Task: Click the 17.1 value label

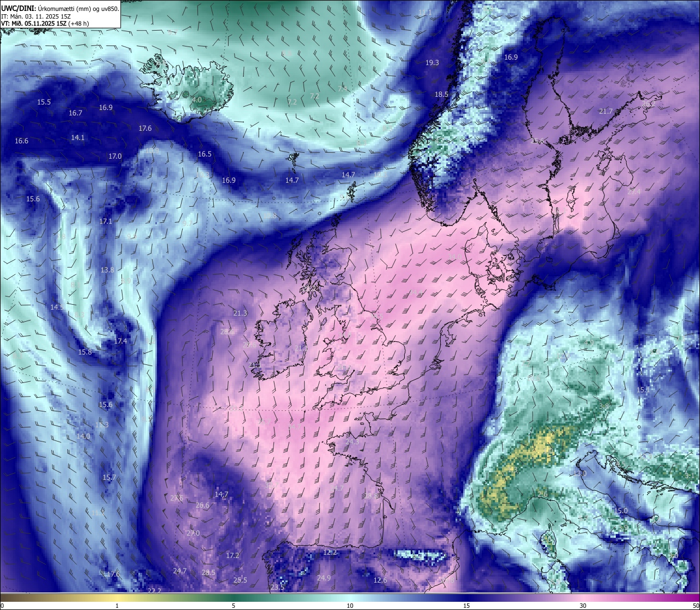Action: pos(106,222)
